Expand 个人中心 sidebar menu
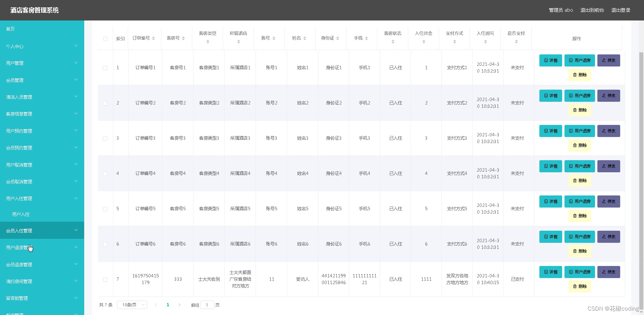 [42, 46]
